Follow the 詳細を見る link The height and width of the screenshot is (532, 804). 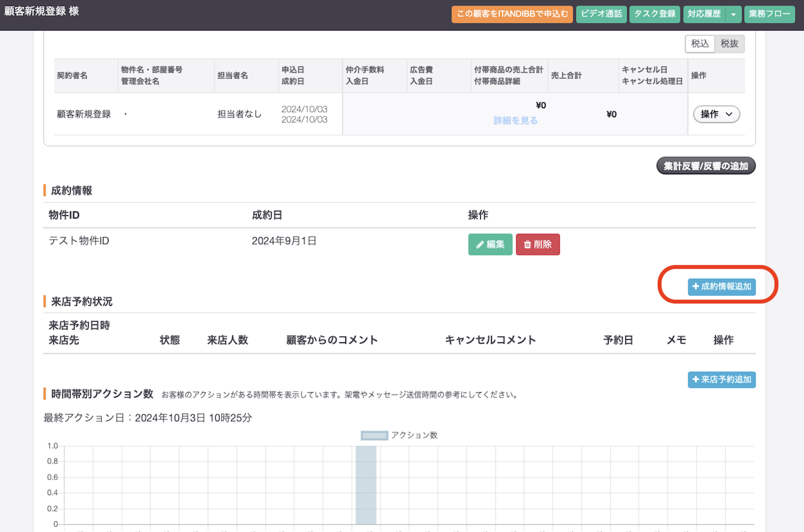[515, 120]
